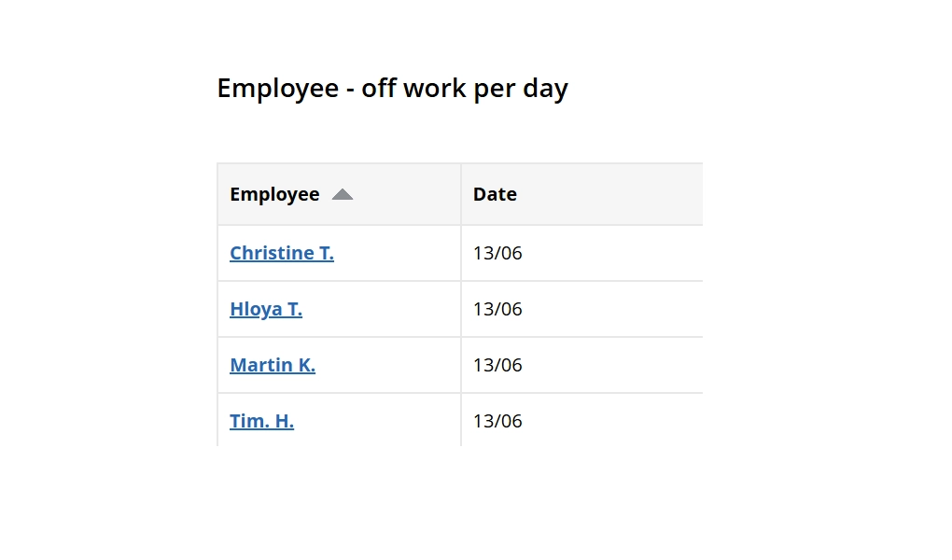This screenshot has width=952, height=560.
Task: Select the date 13/06 for Tim. H.
Action: (x=497, y=421)
